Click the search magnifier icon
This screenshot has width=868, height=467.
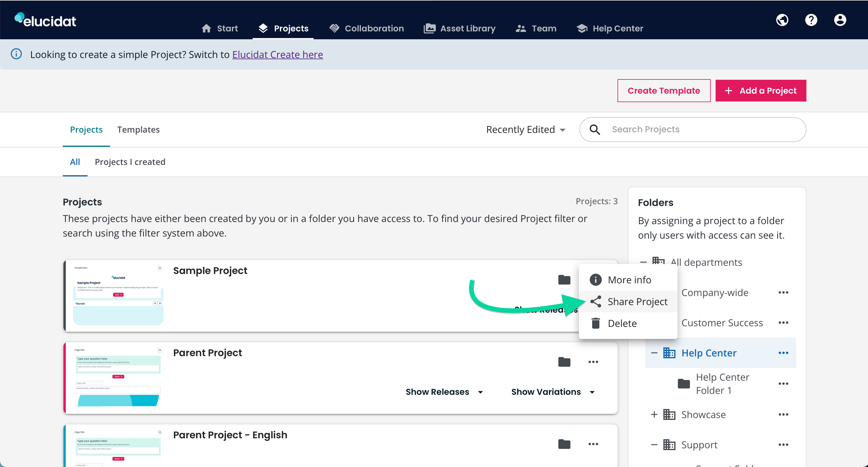click(595, 130)
